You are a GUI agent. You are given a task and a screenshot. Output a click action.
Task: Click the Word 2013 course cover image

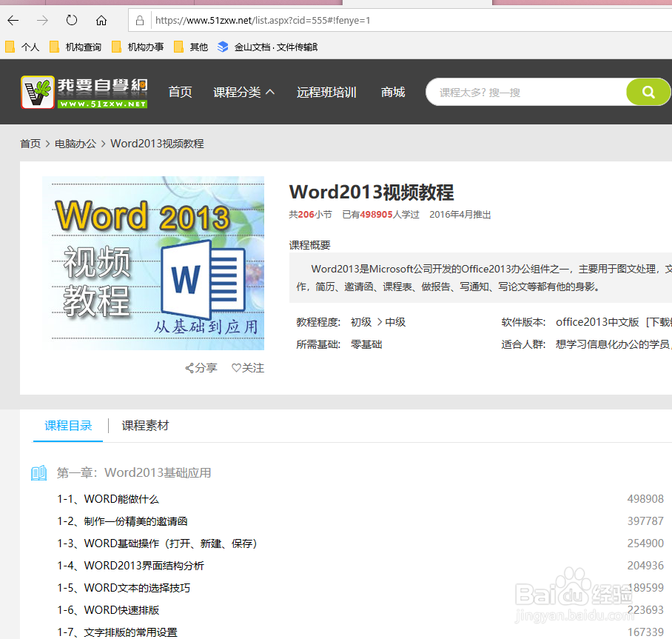tap(153, 264)
